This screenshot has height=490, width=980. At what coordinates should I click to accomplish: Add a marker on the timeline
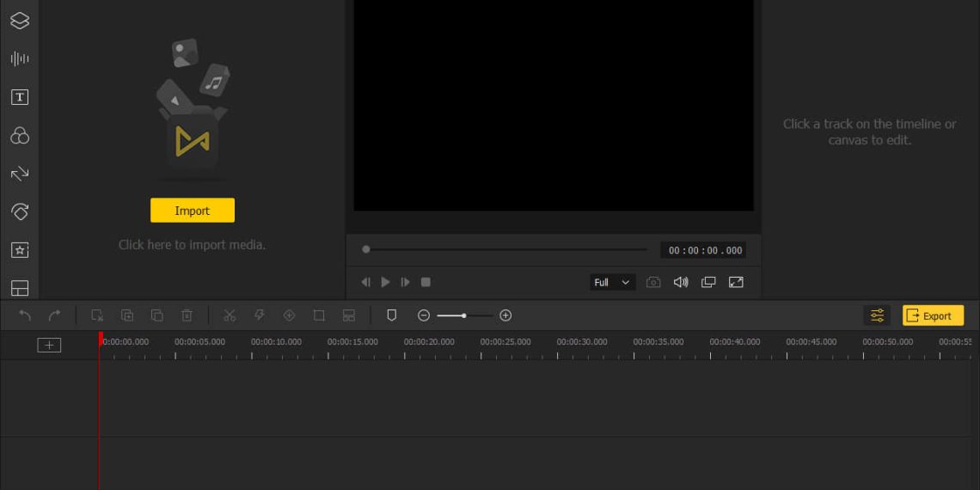[391, 315]
